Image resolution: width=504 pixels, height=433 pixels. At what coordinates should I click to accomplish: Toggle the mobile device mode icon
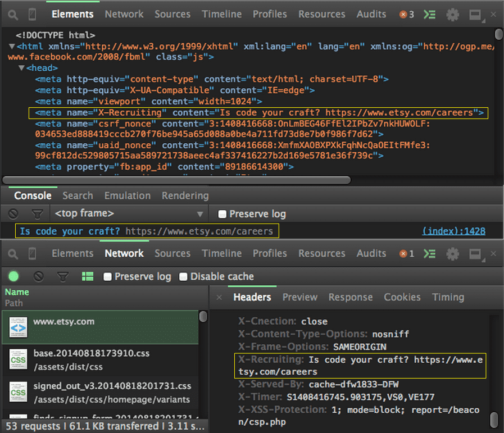pyautogui.click(x=33, y=14)
